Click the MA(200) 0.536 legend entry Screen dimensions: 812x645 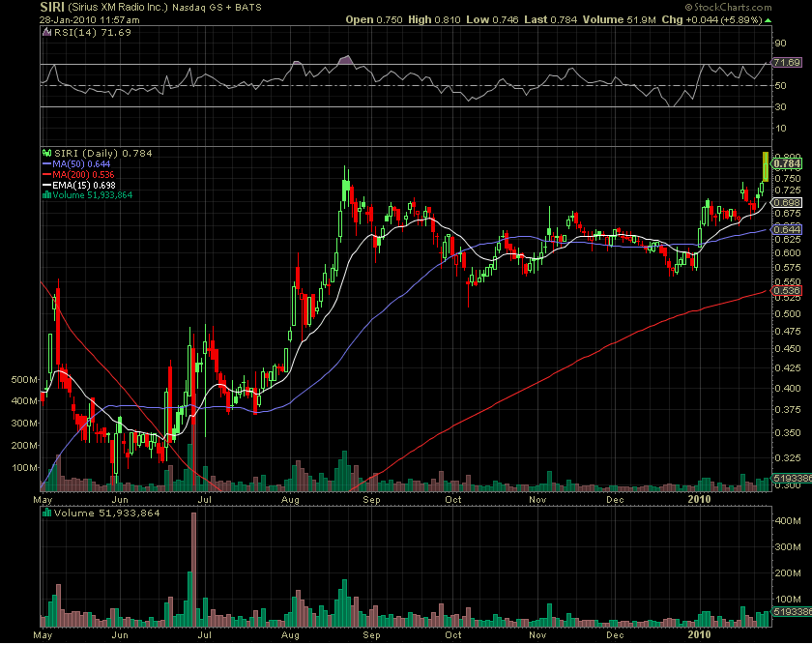pos(83,175)
